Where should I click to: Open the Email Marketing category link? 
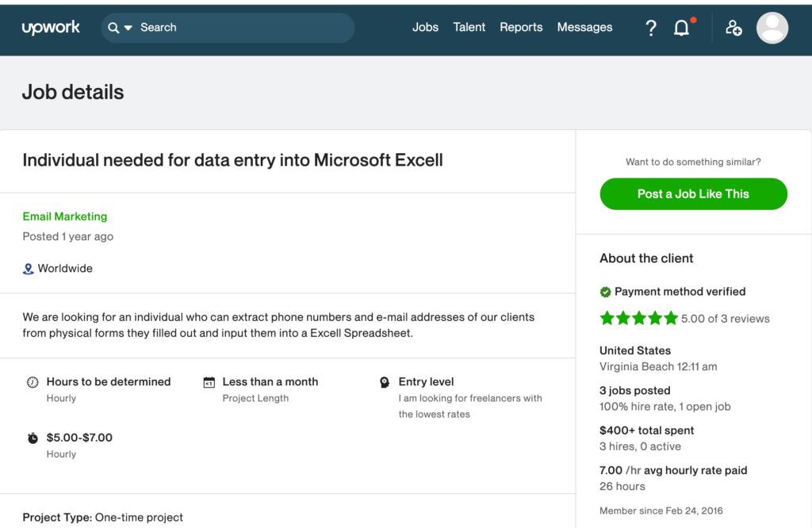tap(65, 216)
